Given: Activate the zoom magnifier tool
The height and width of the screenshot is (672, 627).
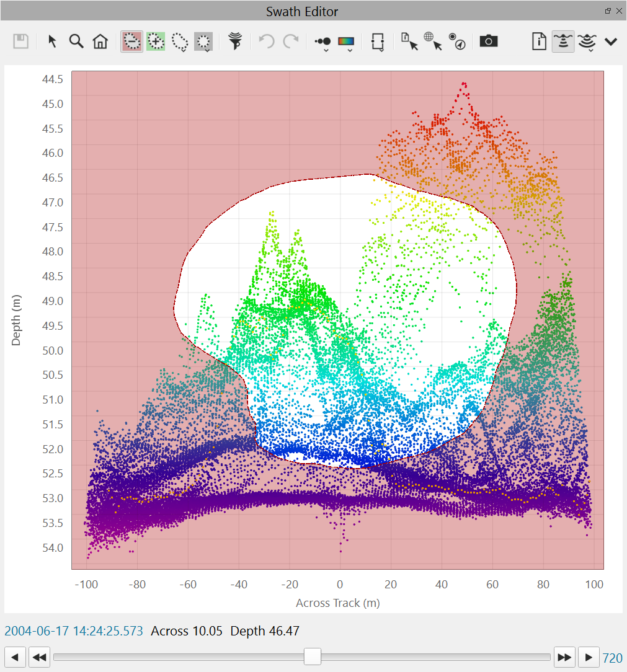Looking at the screenshot, I should tap(76, 42).
